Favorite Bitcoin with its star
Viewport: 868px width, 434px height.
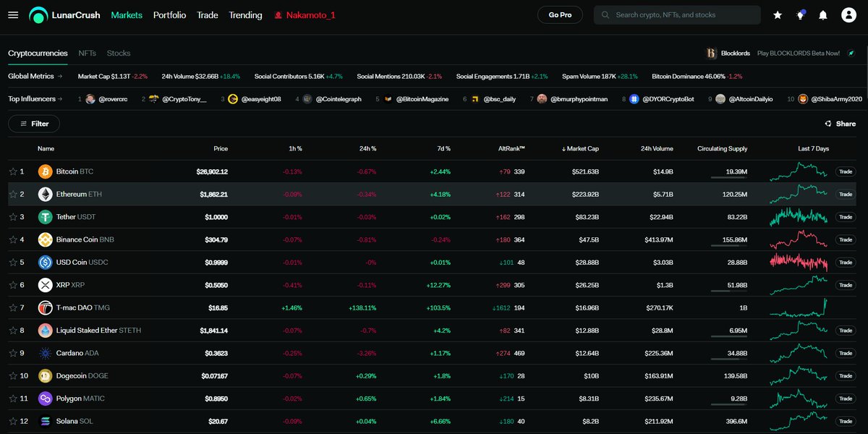click(x=12, y=171)
